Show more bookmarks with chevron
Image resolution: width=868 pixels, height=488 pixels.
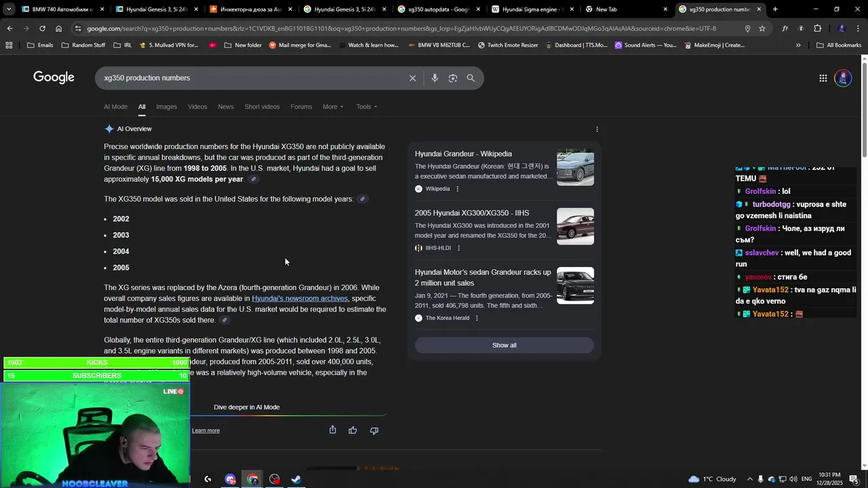(798, 45)
